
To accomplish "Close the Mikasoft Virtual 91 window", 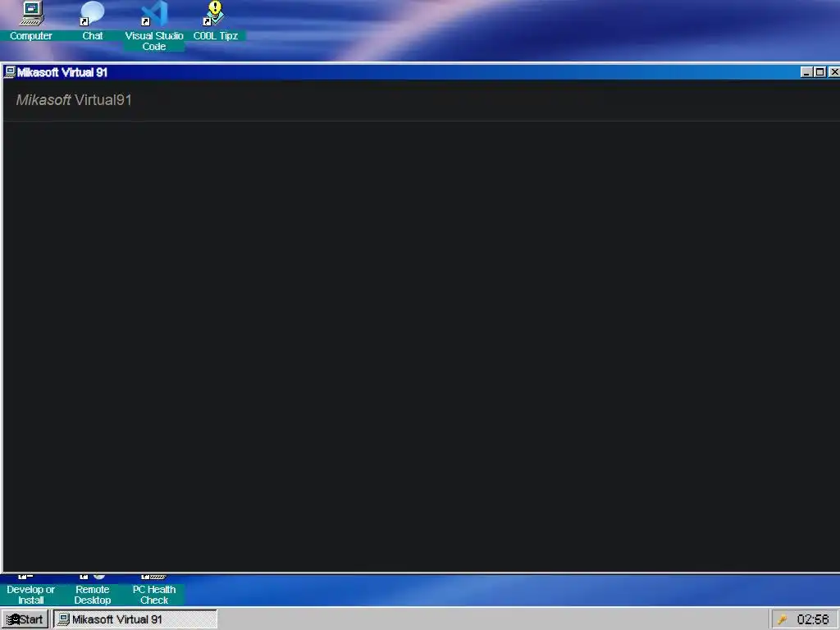I will coord(834,72).
